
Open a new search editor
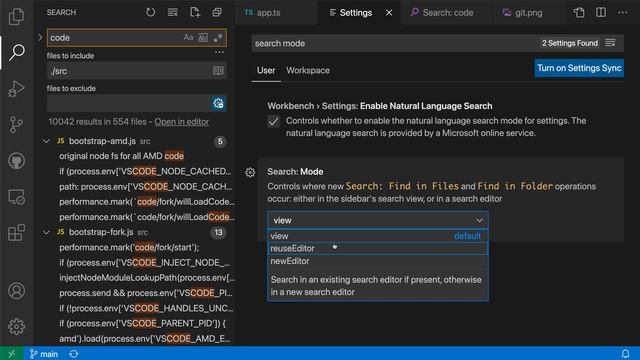195,12
